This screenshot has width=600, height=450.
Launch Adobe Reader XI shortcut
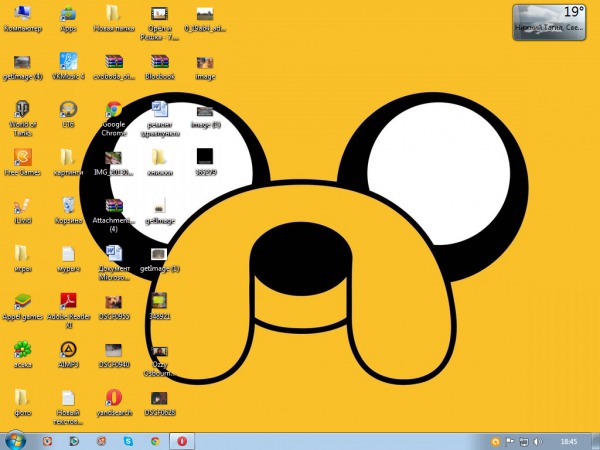pos(68,311)
